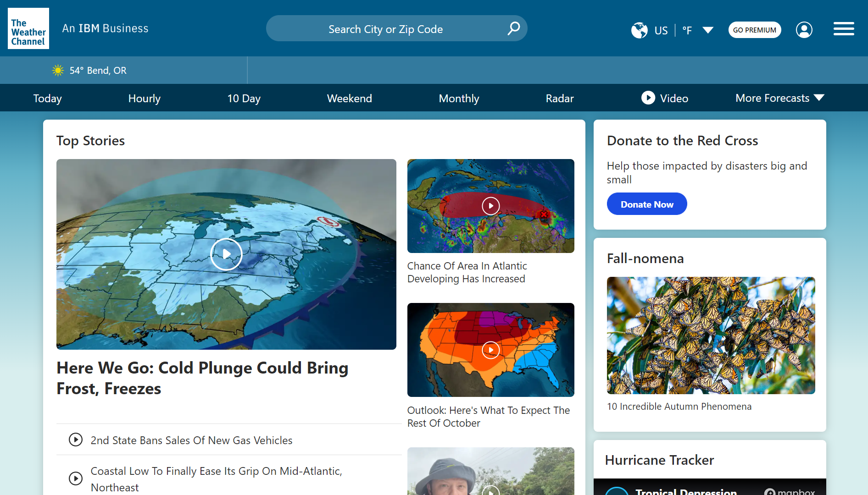This screenshot has height=495, width=868.
Task: Expand the °F units dropdown arrow
Action: click(x=708, y=30)
